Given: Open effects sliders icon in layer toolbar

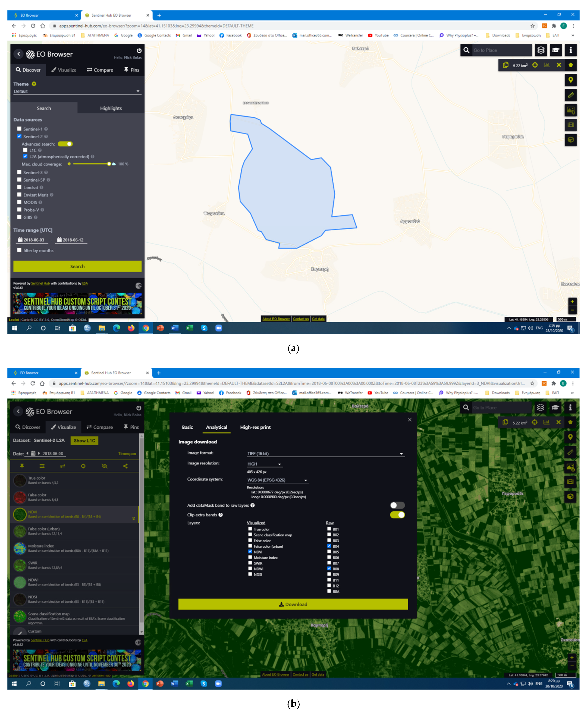Looking at the screenshot, I should [42, 466].
